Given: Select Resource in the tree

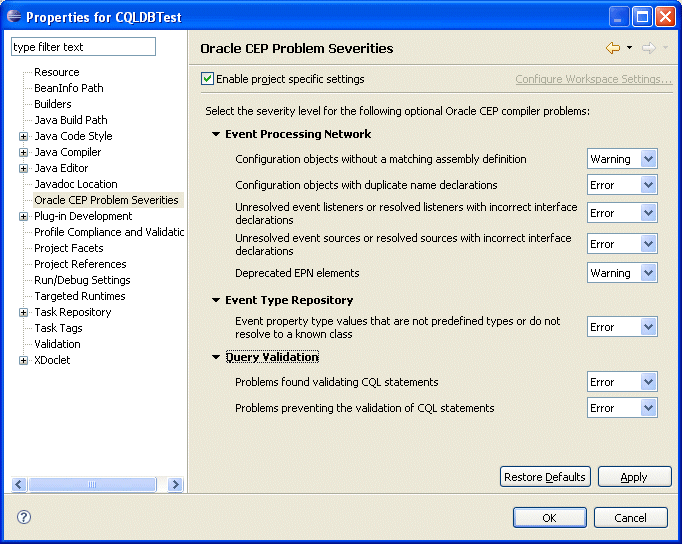Looking at the screenshot, I should point(57,72).
